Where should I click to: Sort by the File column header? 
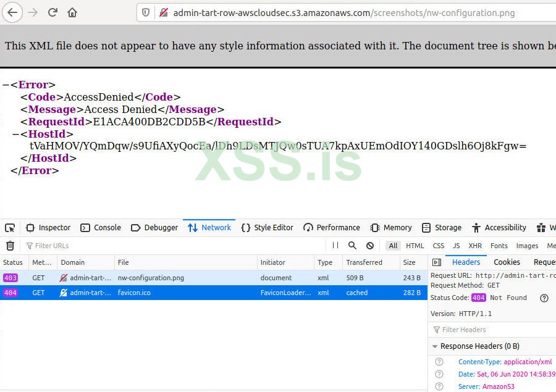pyautogui.click(x=186, y=262)
